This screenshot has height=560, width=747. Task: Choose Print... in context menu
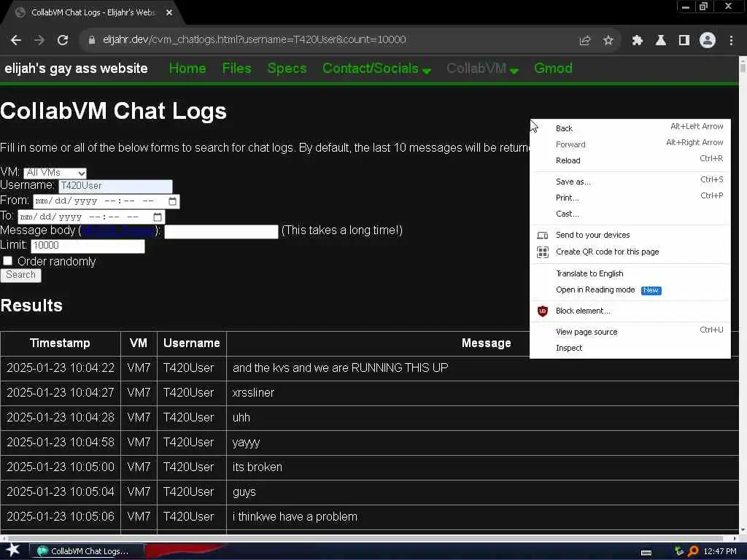[x=630, y=198]
